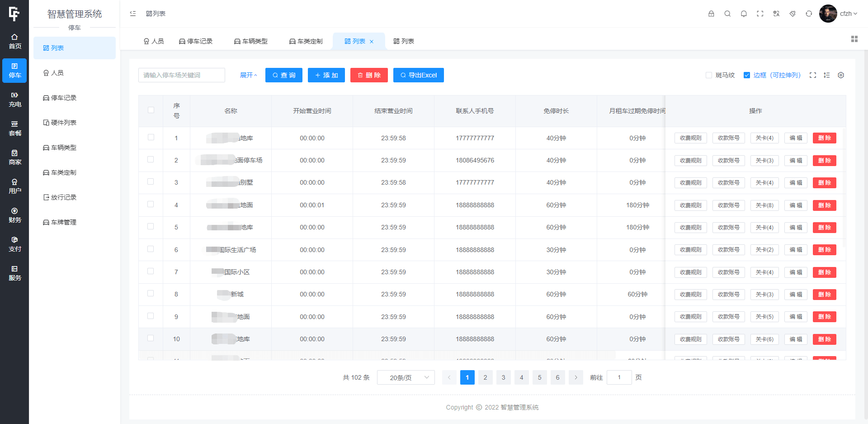Jump to page 4 in pagination
The image size is (868, 424).
(521, 377)
